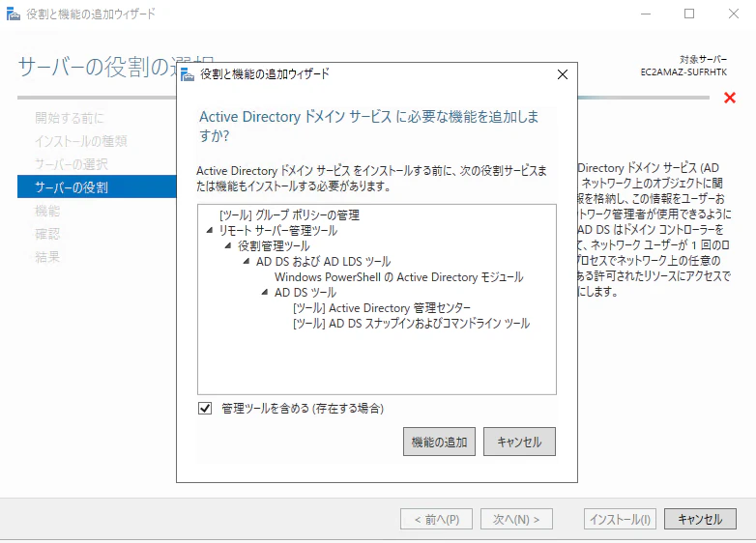Image resolution: width=756 pixels, height=543 pixels.
Task: Click インストール(I) button in main wizard
Action: 620,520
